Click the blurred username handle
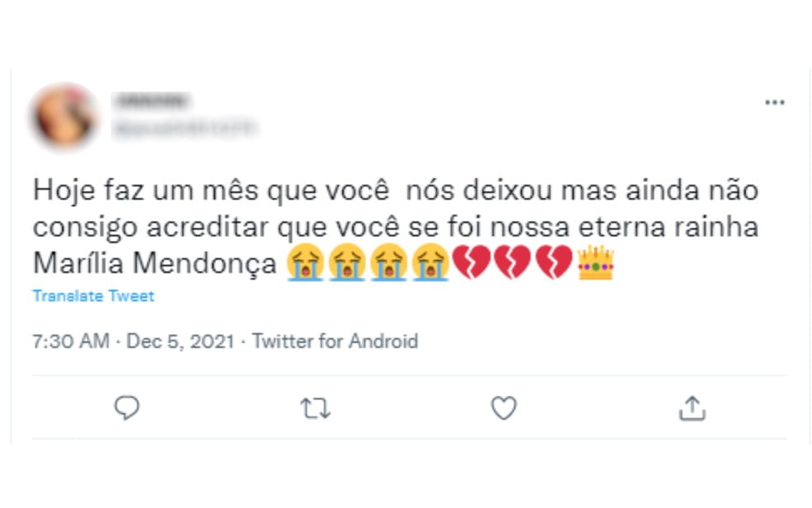 185,128
